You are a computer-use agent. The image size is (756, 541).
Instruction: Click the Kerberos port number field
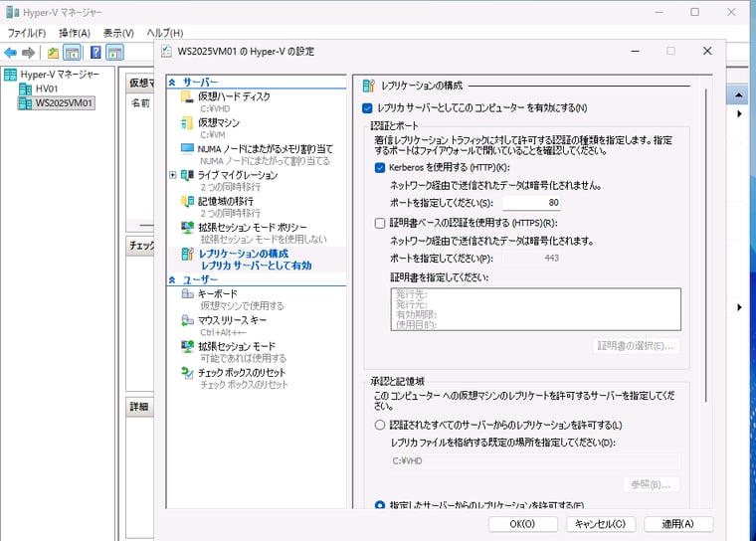pos(532,203)
